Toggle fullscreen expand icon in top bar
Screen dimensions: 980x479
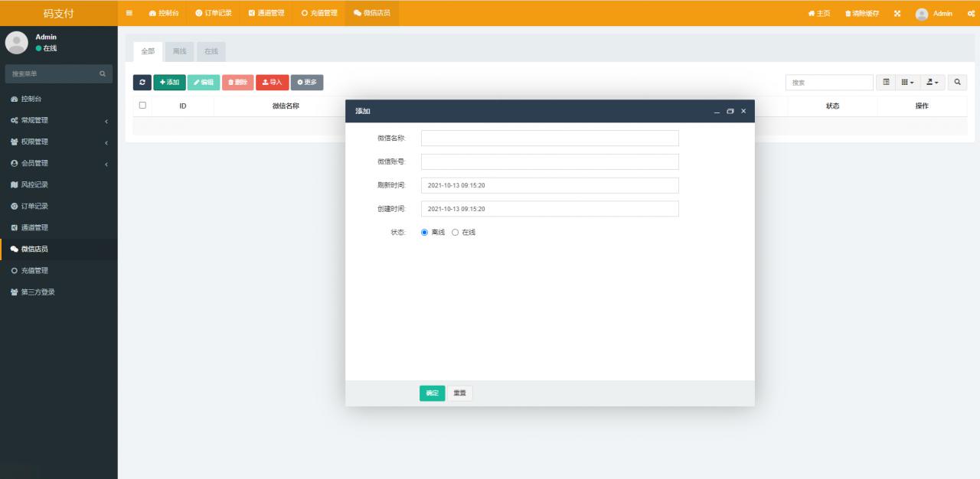click(897, 13)
